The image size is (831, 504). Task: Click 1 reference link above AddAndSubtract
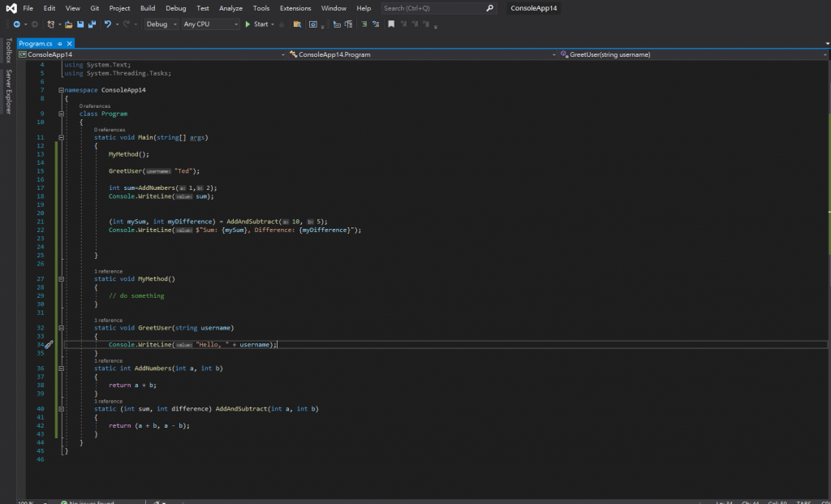point(108,401)
